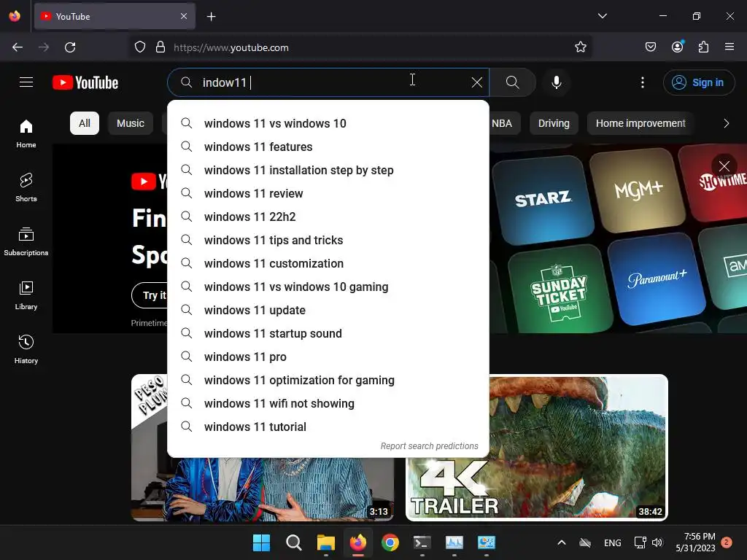Click Sign in button
This screenshot has height=560, width=747.
698,82
